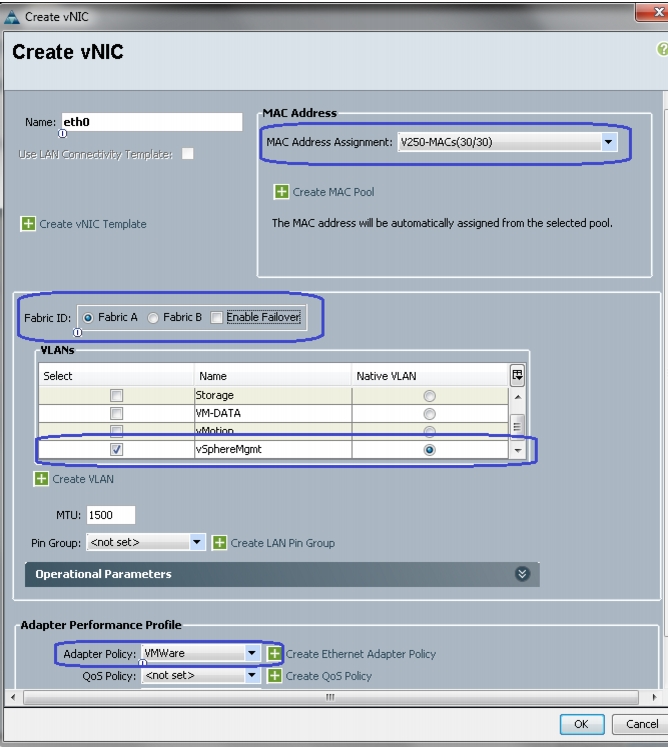Click the green plus next to Create MAC Pool
The image size is (668, 748).
coord(281,192)
